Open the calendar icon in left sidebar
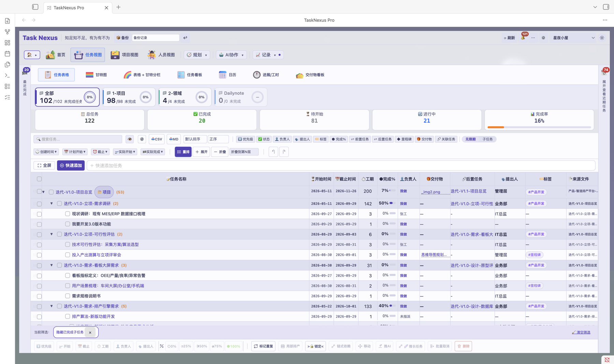614x364 pixels. pos(8,54)
